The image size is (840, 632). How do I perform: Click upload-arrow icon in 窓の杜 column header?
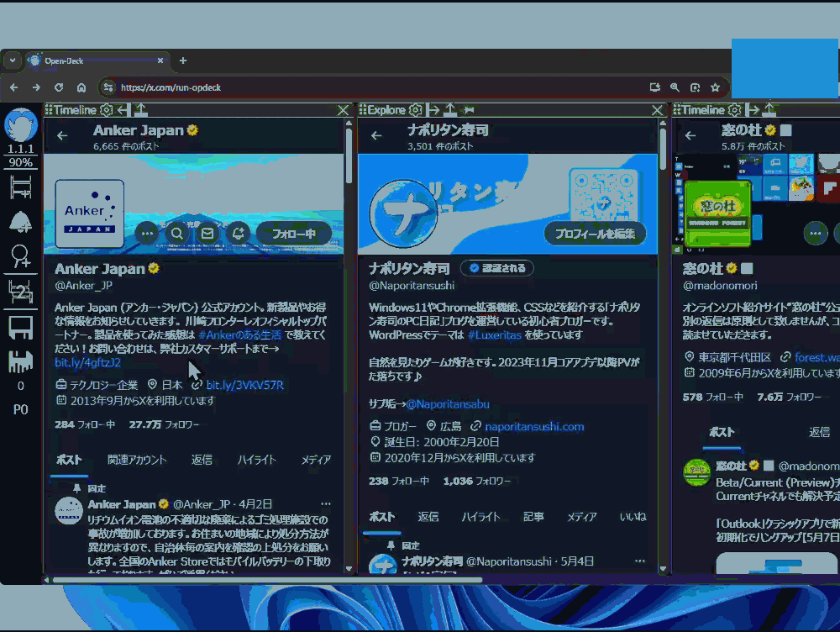click(x=769, y=110)
